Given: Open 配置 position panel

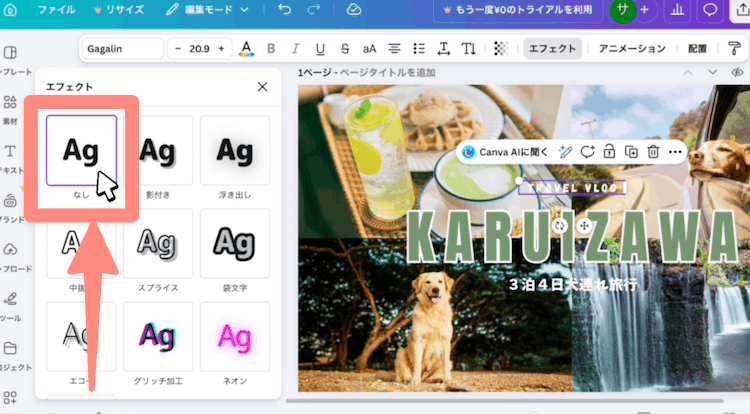Looking at the screenshot, I should point(697,49).
